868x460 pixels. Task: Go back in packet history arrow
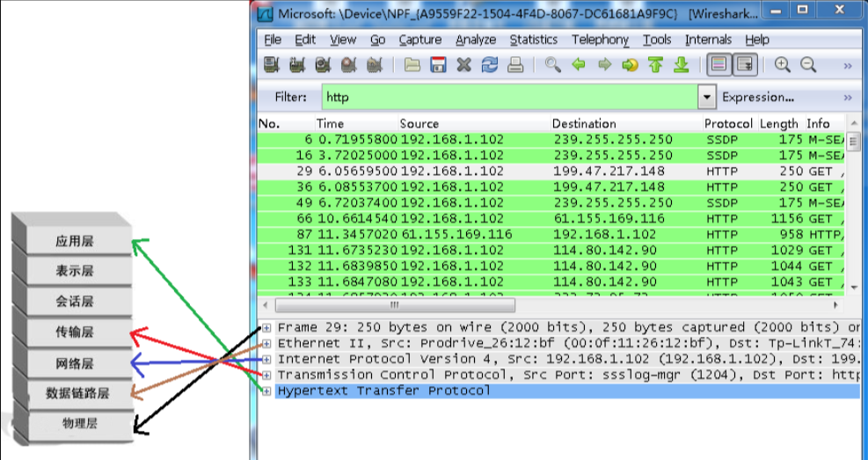click(x=579, y=65)
